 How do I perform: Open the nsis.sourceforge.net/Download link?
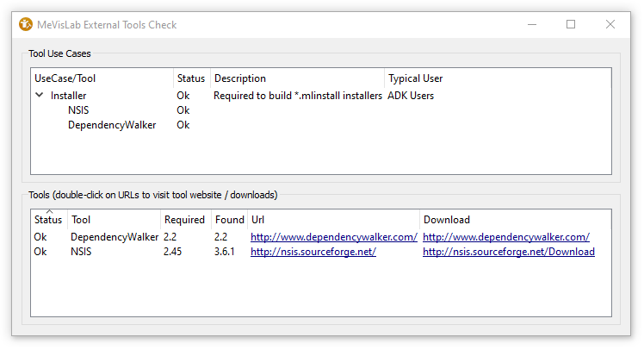coord(508,252)
